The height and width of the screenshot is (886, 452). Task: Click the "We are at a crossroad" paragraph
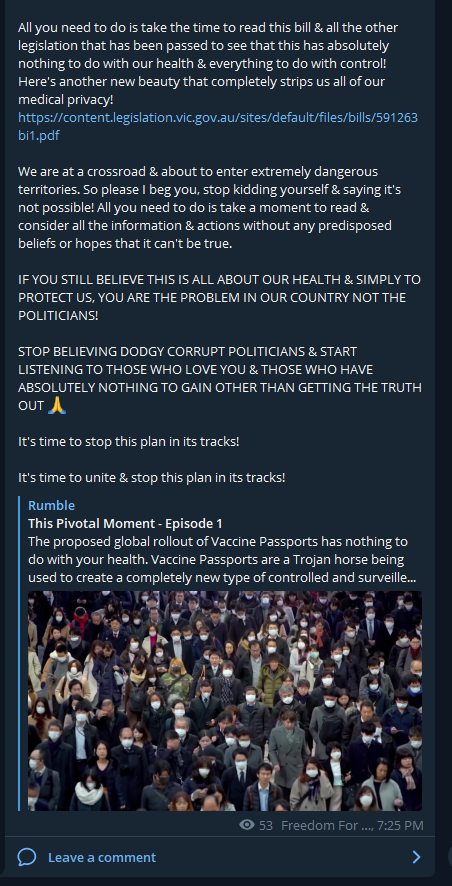(210, 207)
